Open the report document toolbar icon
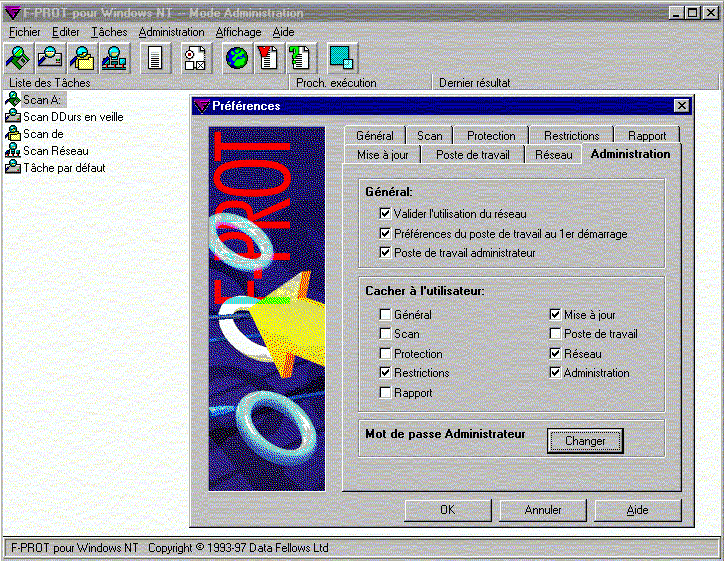The height and width of the screenshot is (561, 724). pyautogui.click(x=155, y=59)
